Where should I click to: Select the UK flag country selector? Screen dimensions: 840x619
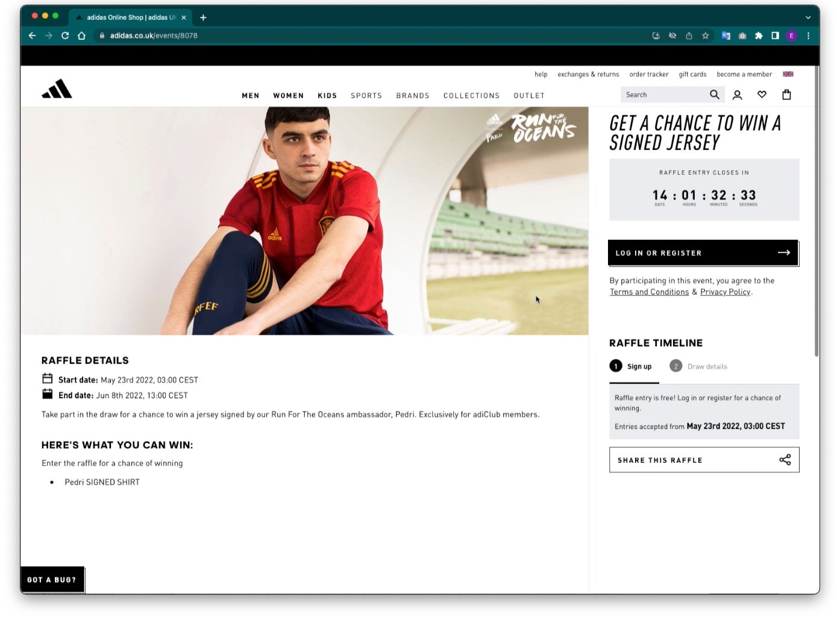[x=788, y=74]
